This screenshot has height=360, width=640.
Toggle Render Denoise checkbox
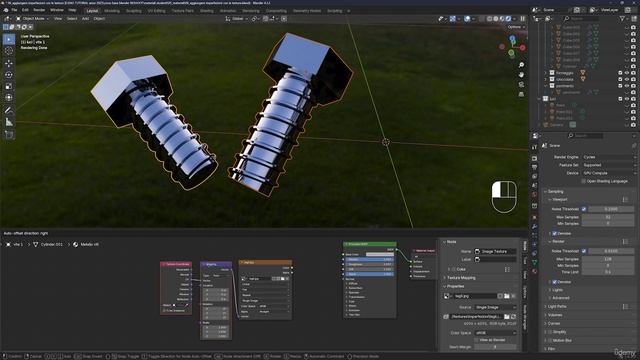(554, 282)
